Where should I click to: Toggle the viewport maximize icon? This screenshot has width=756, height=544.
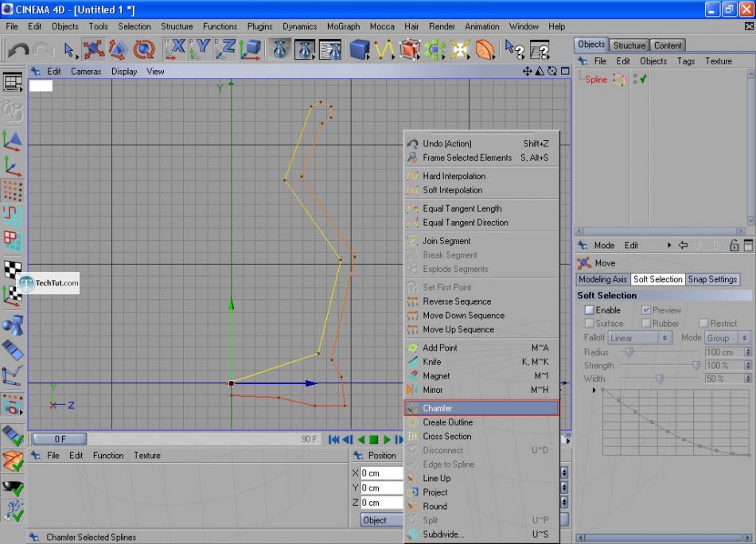pos(565,72)
